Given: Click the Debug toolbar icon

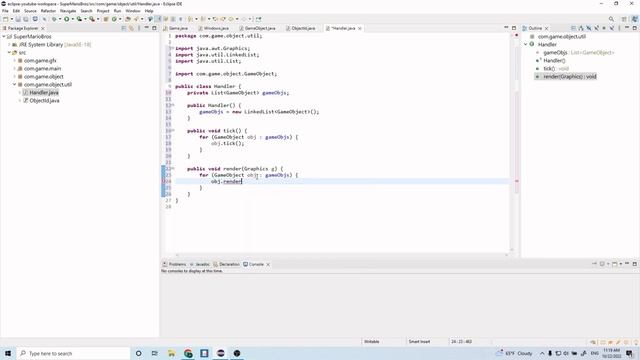Looking at the screenshot, I should click(54, 19).
